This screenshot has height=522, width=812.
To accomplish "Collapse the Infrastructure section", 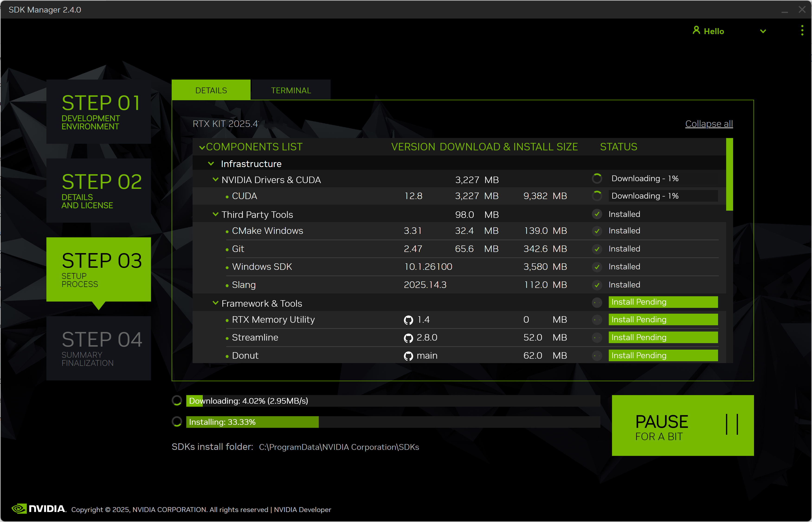I will pos(211,164).
